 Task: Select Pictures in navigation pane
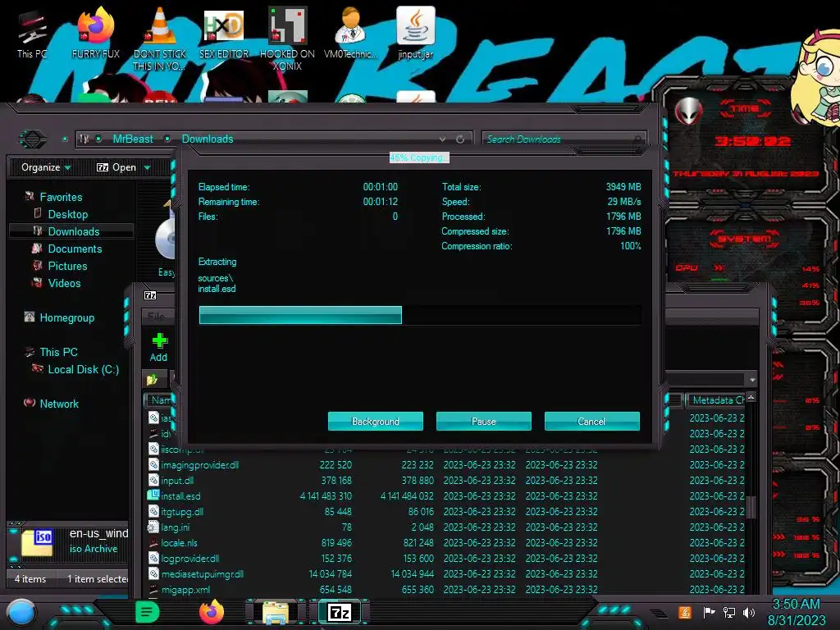pyautogui.click(x=67, y=266)
